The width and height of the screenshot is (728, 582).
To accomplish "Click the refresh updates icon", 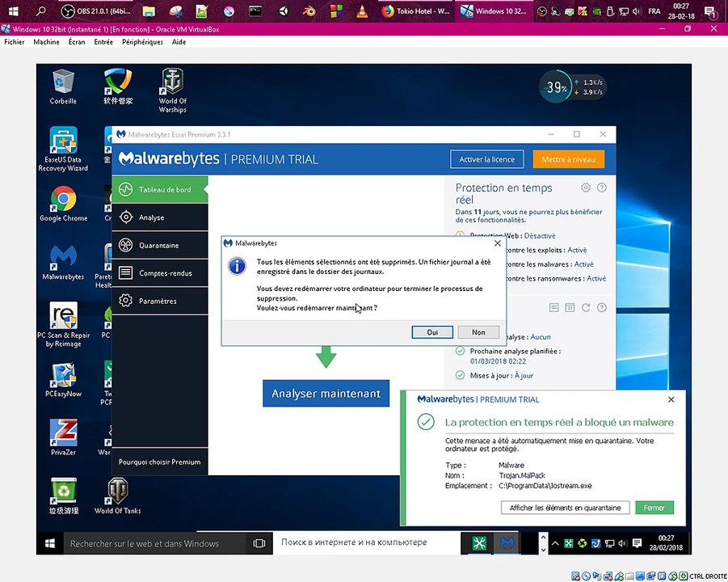I will pyautogui.click(x=586, y=307).
